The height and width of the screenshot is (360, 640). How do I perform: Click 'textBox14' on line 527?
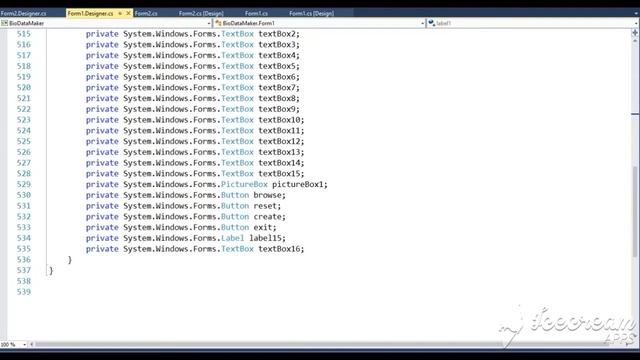click(279, 163)
